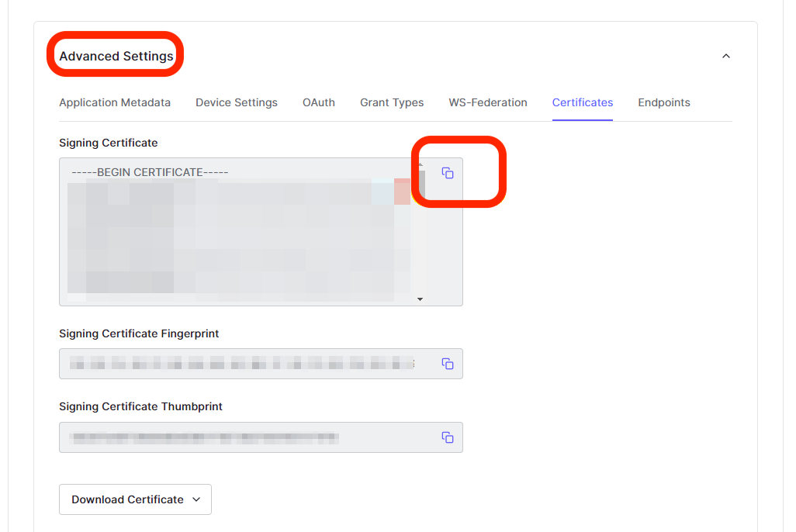Screen dimensions: 796x532
Task: Click the chevron on Download Certificate
Action: coord(196,499)
